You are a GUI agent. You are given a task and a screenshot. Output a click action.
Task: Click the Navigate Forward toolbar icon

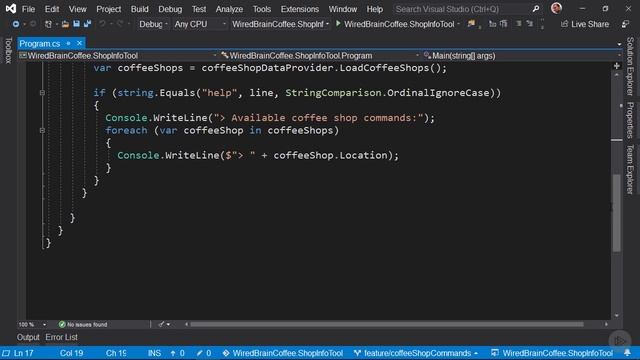point(33,24)
